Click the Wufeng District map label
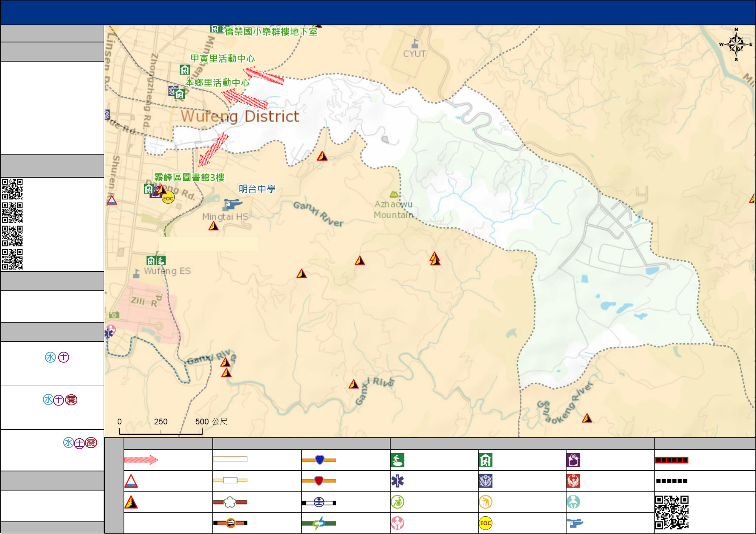The width and height of the screenshot is (756, 534). 240,116
